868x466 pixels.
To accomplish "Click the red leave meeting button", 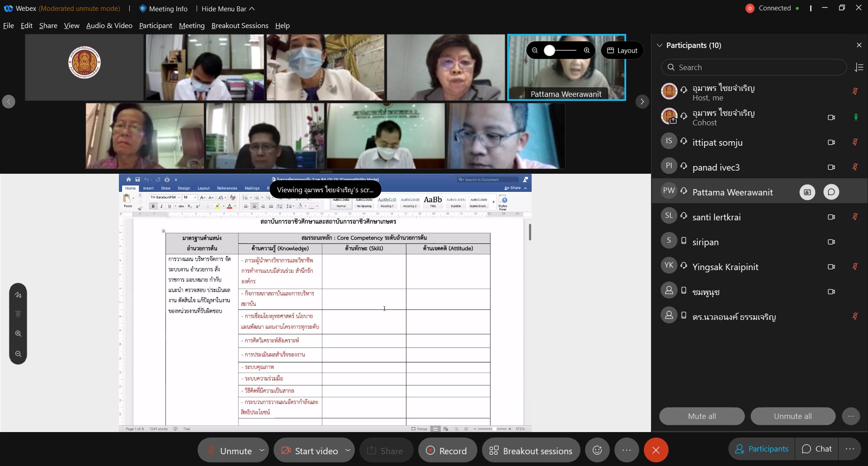I will pyautogui.click(x=656, y=450).
